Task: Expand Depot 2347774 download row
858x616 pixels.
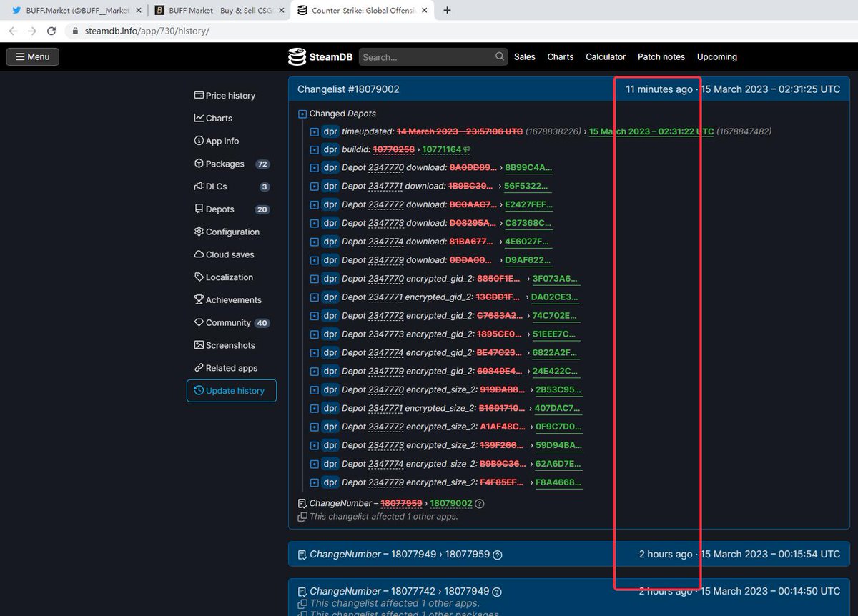Action: (315, 242)
